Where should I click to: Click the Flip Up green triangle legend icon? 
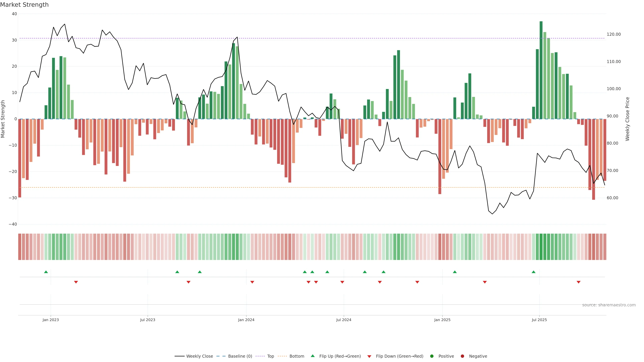tap(312, 356)
